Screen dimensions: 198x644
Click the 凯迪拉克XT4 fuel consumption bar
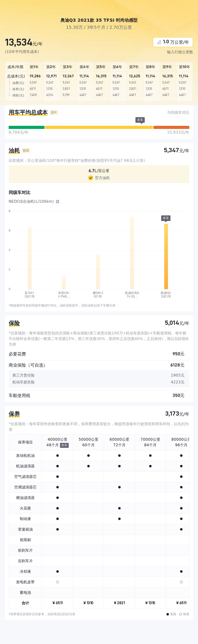[132, 252]
